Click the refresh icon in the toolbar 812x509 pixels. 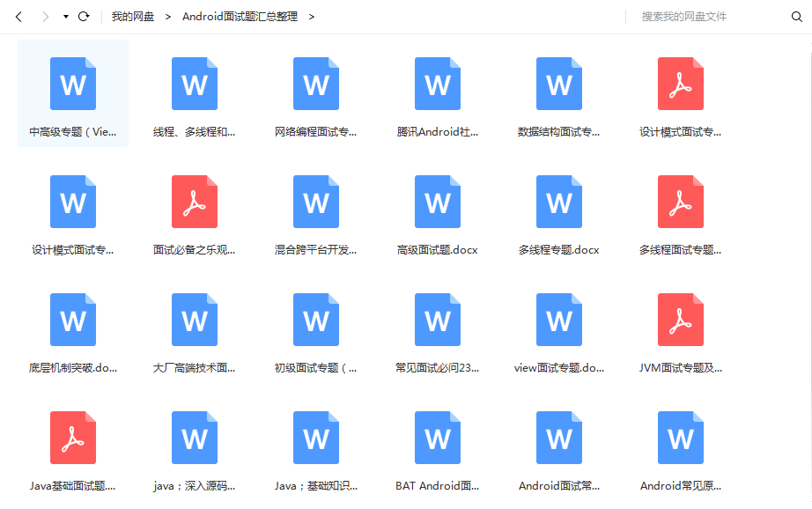(x=84, y=16)
